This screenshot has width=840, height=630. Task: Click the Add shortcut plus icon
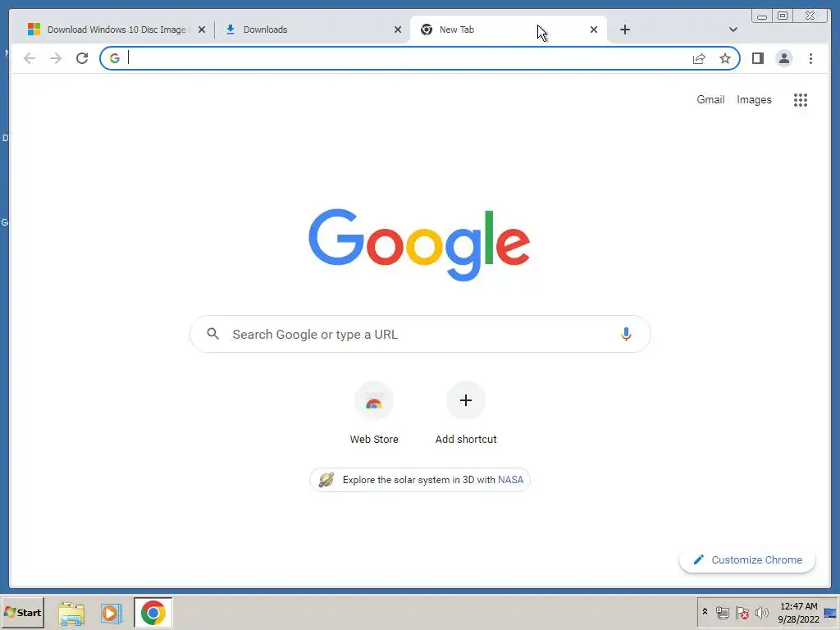click(466, 400)
